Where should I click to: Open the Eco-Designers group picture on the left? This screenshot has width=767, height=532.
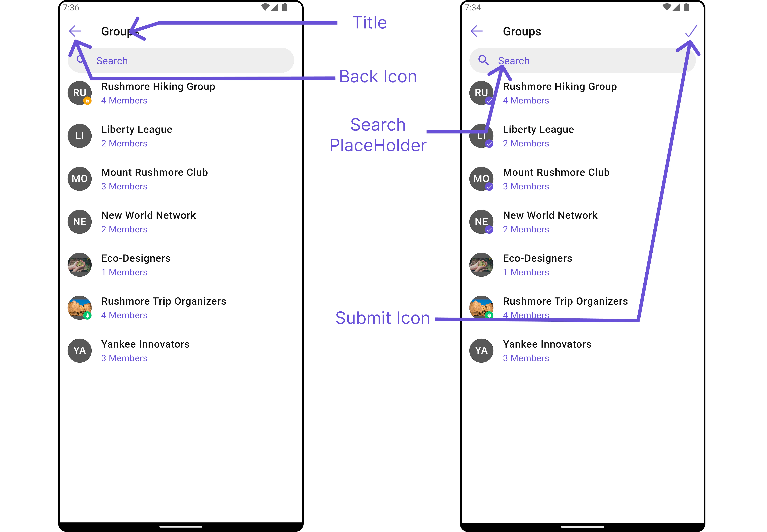(80, 265)
